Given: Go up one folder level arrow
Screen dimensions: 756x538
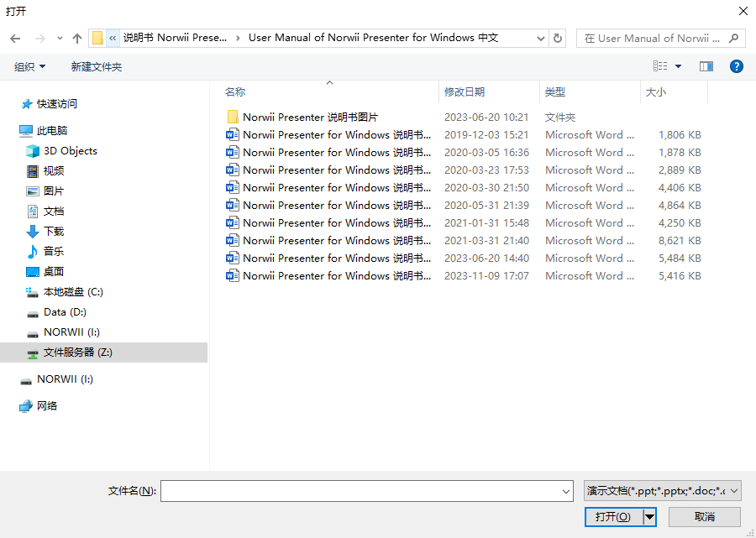Looking at the screenshot, I should (77, 39).
